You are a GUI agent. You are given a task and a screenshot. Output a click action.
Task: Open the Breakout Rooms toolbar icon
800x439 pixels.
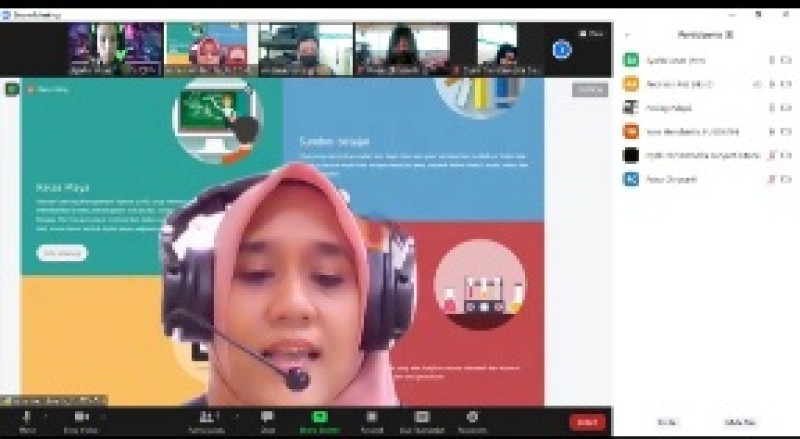tap(422, 422)
